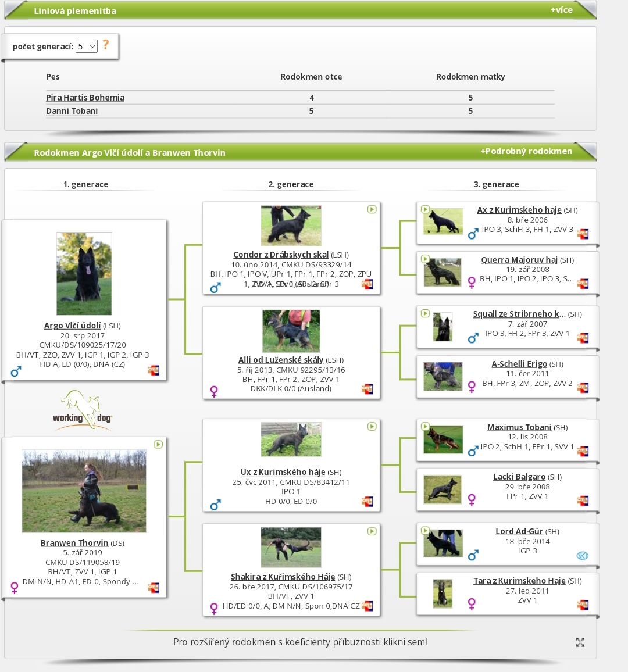Image resolution: width=628 pixels, height=672 pixels.
Task: Click database badge icon on Alli od Luženské skály card
Action: pos(367,389)
